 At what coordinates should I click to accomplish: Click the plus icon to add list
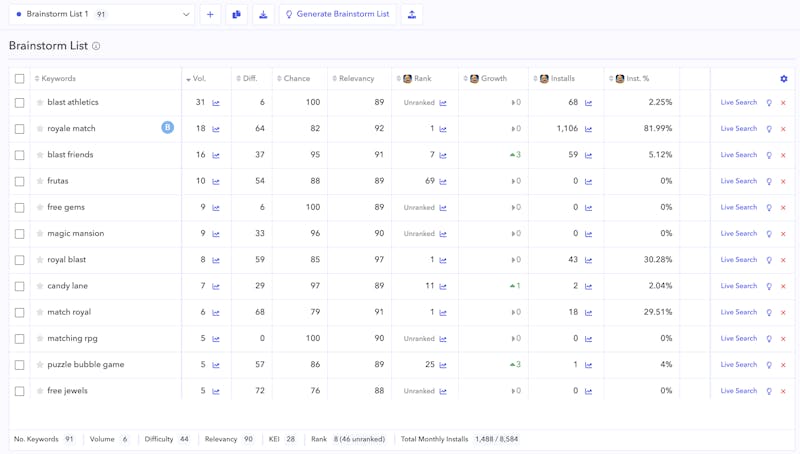(x=210, y=15)
